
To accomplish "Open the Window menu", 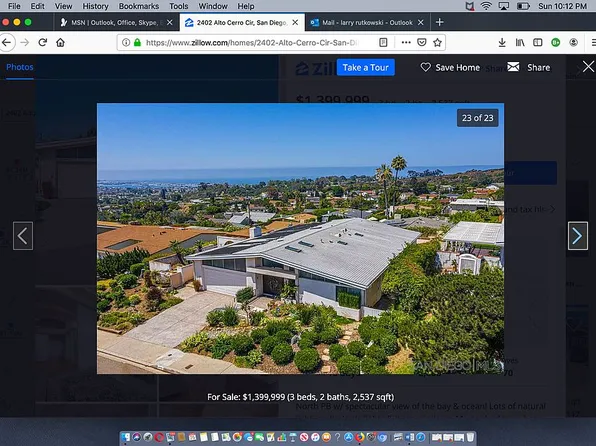I will (x=213, y=6).
